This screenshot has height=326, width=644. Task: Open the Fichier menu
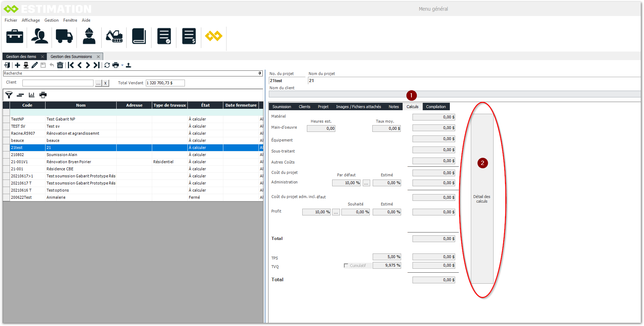click(11, 20)
